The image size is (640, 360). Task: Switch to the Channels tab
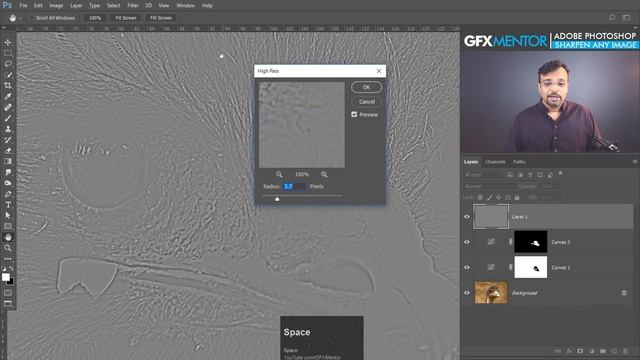[496, 162]
